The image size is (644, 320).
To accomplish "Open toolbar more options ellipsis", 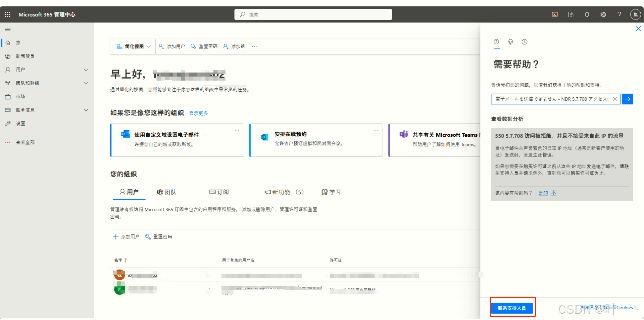I will pos(255,46).
